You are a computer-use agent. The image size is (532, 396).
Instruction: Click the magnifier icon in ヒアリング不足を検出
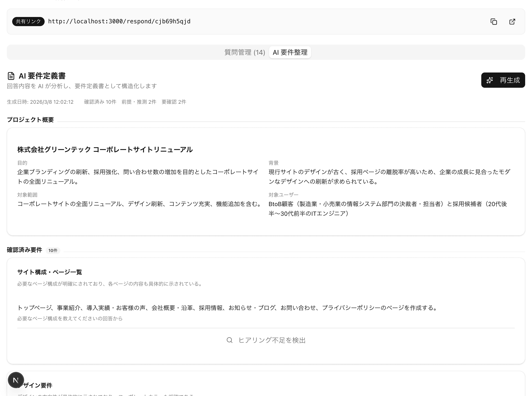coord(230,340)
